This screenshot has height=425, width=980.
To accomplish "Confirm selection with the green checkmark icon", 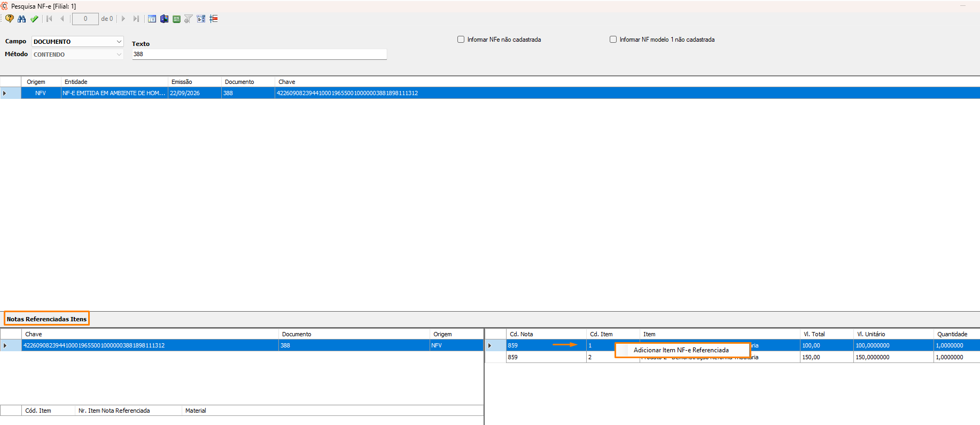I will coord(34,19).
